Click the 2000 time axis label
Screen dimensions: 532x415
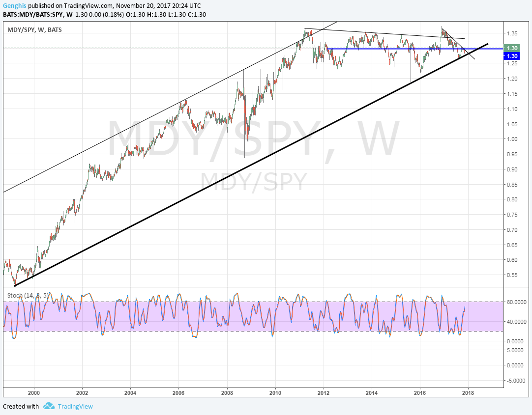pyautogui.click(x=34, y=393)
